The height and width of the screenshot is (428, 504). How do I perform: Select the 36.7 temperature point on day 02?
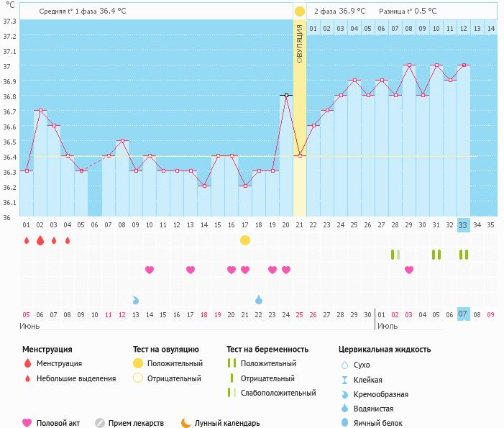pos(40,110)
